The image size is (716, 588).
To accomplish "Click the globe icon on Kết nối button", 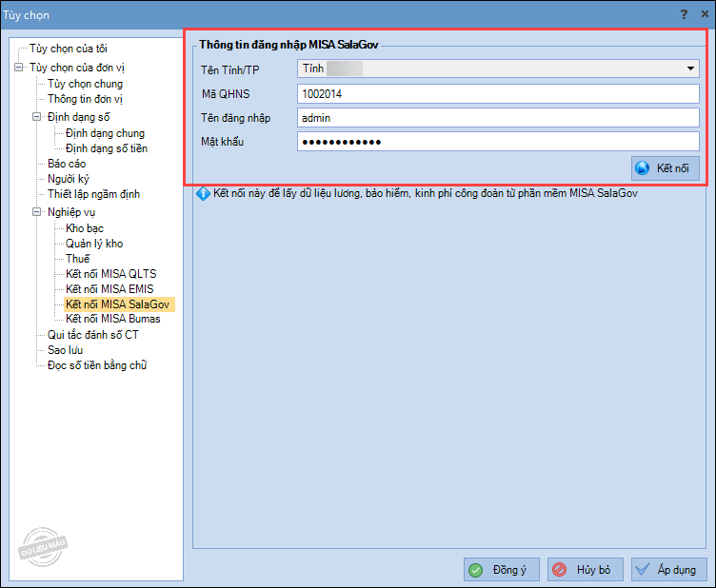I will 642,168.
